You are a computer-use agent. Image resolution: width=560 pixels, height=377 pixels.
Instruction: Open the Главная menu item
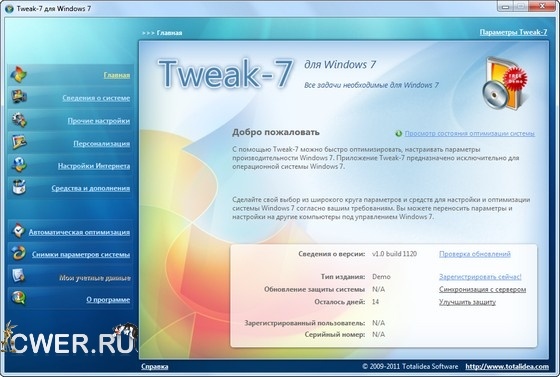pyautogui.click(x=117, y=75)
